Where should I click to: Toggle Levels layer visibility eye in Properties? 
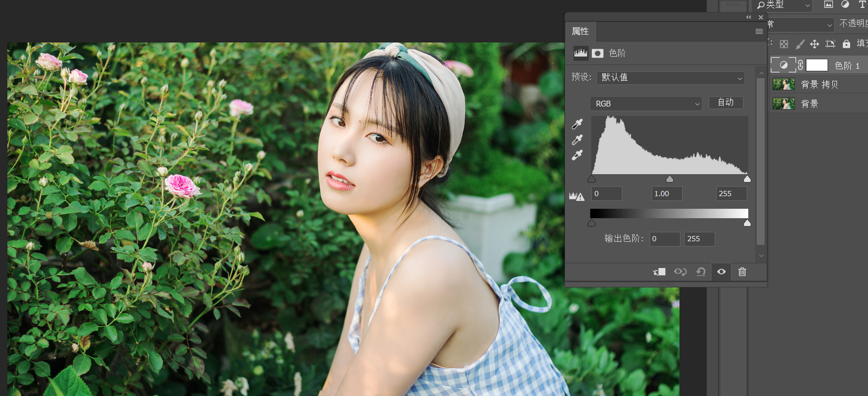click(x=721, y=272)
